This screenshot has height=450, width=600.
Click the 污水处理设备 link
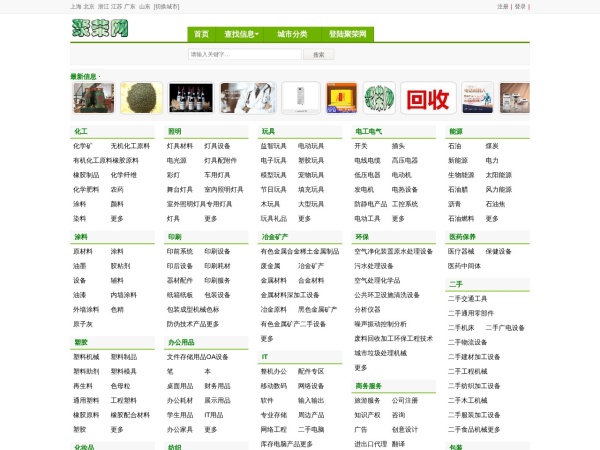pyautogui.click(x=374, y=266)
